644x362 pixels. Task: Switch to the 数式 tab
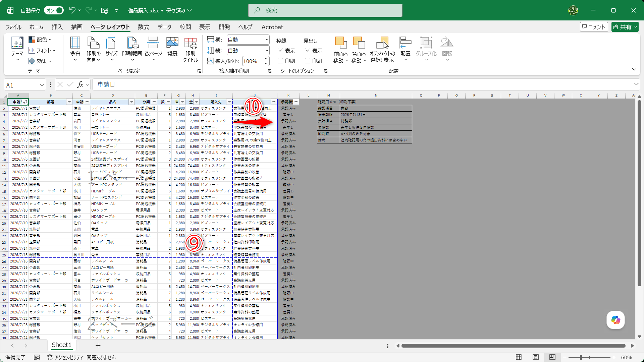coord(143,27)
